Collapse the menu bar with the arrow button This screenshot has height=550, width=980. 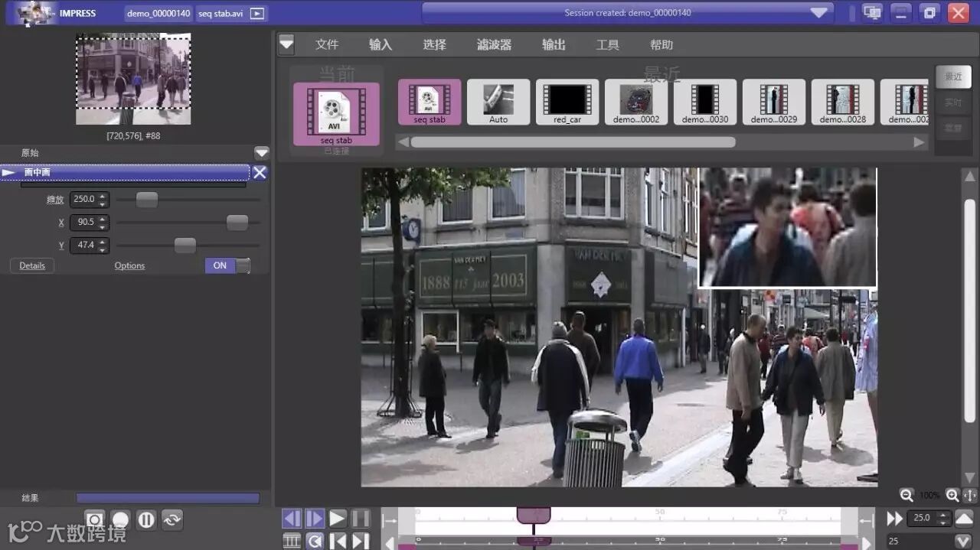pos(286,44)
